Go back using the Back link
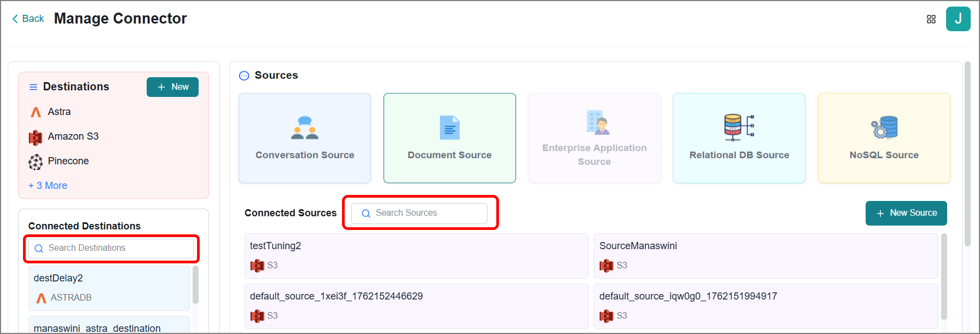The image size is (980, 334). (28, 19)
